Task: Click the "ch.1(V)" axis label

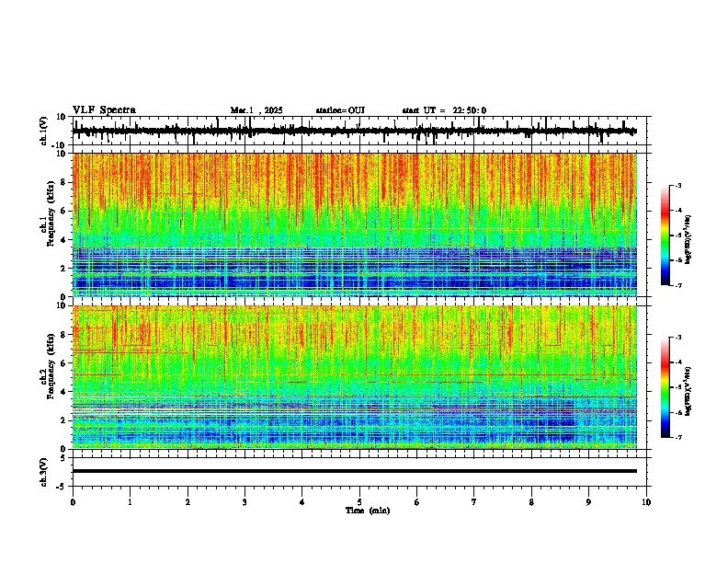Action: tap(44, 131)
